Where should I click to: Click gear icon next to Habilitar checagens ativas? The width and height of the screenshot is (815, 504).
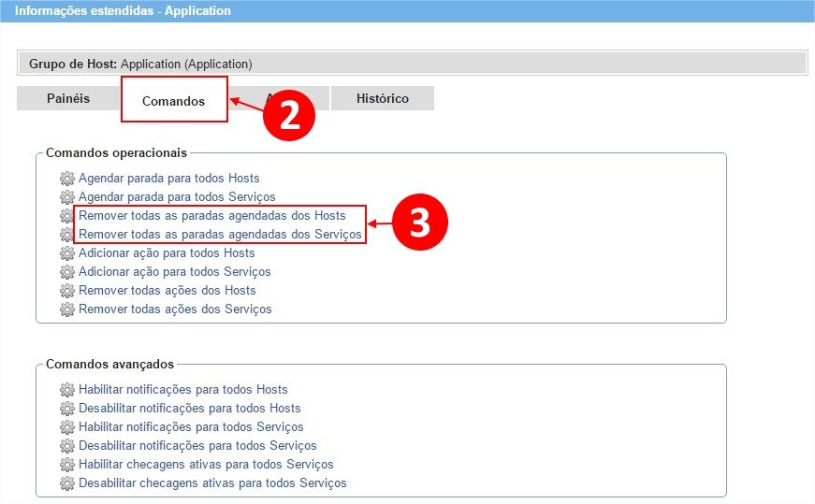pyautogui.click(x=66, y=465)
